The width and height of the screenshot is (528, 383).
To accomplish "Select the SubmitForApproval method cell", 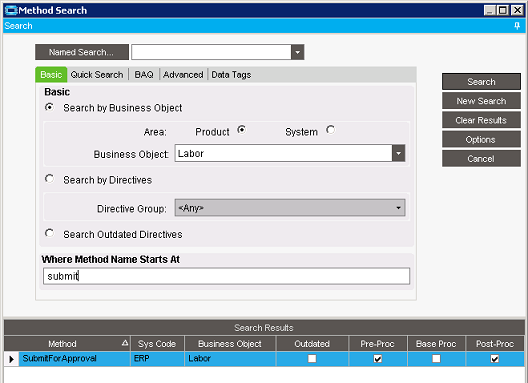I will (x=74, y=359).
